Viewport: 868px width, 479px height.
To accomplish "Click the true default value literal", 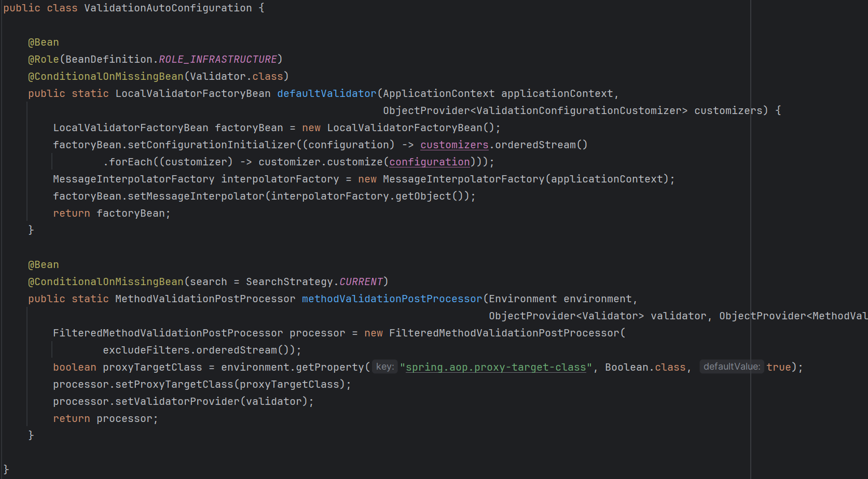I will [x=779, y=367].
